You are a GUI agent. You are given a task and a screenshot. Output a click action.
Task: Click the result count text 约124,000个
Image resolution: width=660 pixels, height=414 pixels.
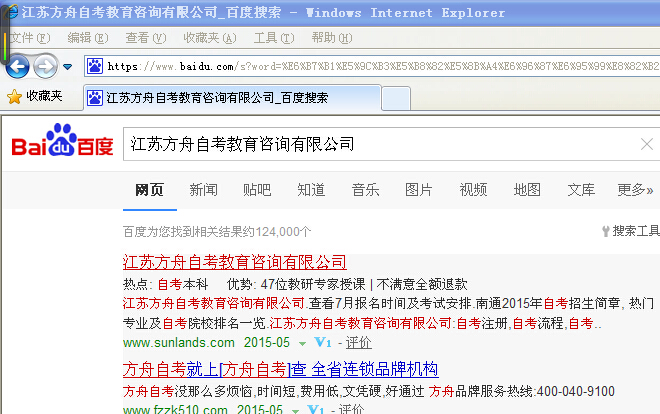coord(277,232)
